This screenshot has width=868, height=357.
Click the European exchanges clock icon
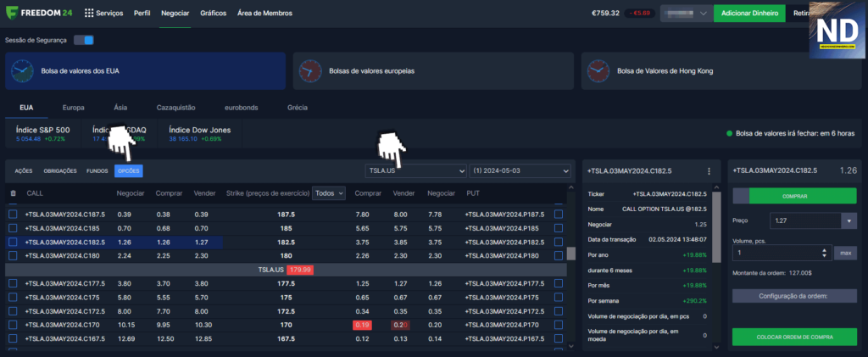point(310,71)
